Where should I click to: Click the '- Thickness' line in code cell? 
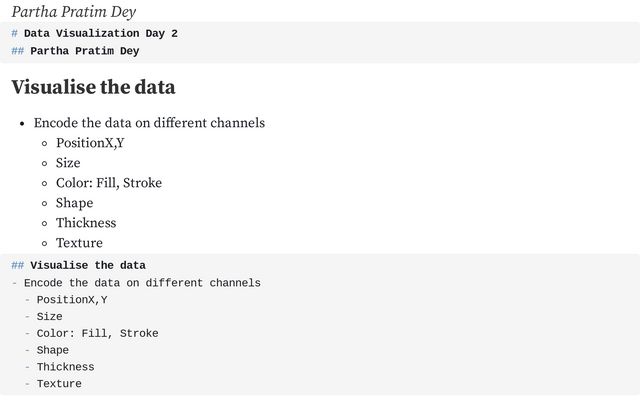tap(59, 367)
